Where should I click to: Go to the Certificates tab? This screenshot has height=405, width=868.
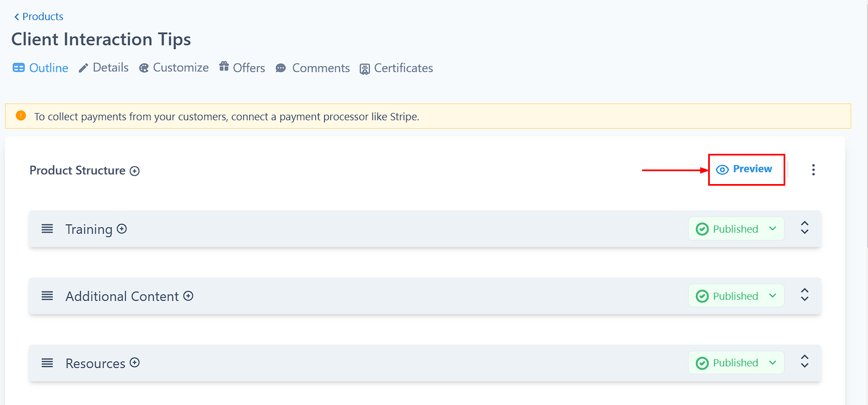[396, 68]
